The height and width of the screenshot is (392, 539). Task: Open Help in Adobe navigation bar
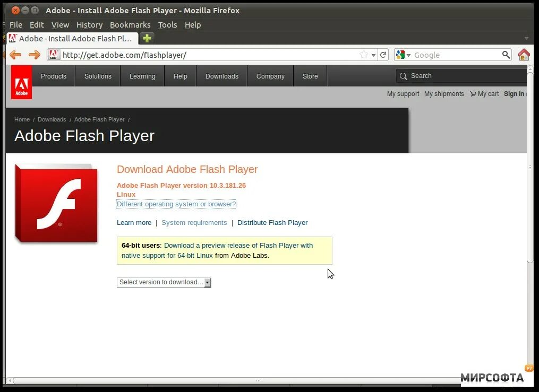click(x=180, y=76)
